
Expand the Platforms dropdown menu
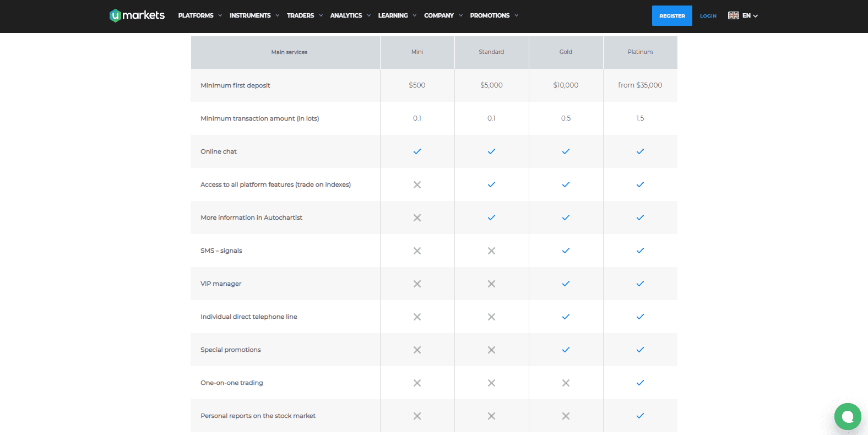pyautogui.click(x=200, y=15)
